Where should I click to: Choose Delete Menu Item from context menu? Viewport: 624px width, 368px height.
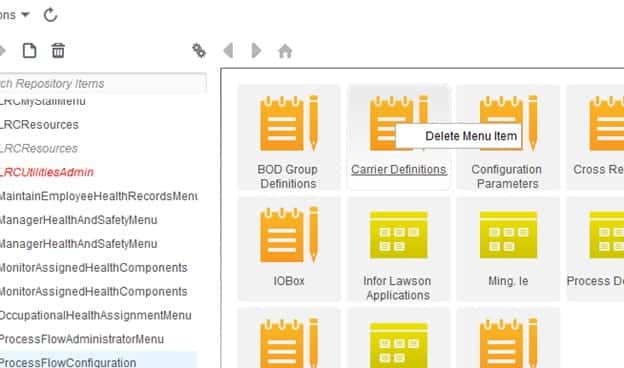tap(458, 136)
